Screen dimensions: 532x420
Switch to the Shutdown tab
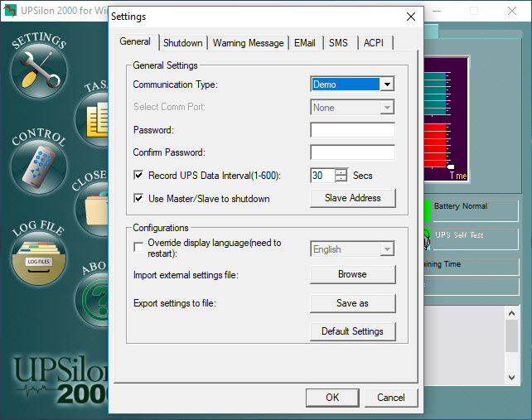click(183, 43)
